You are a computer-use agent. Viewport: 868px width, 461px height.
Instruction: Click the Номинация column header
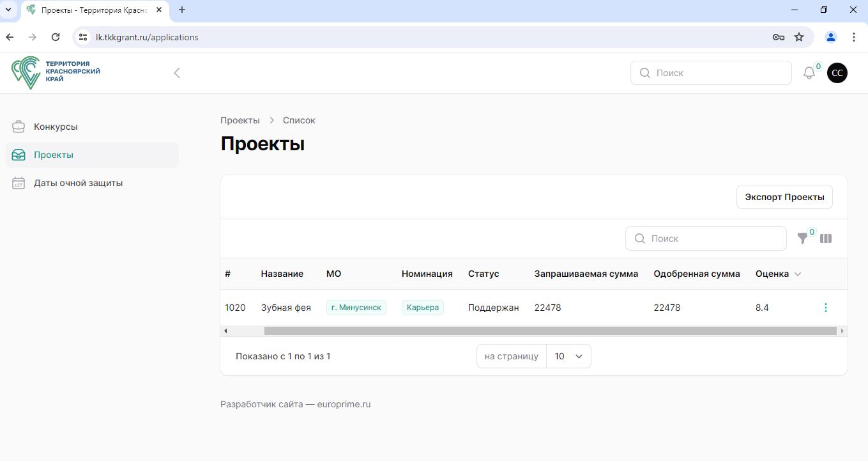click(x=427, y=274)
